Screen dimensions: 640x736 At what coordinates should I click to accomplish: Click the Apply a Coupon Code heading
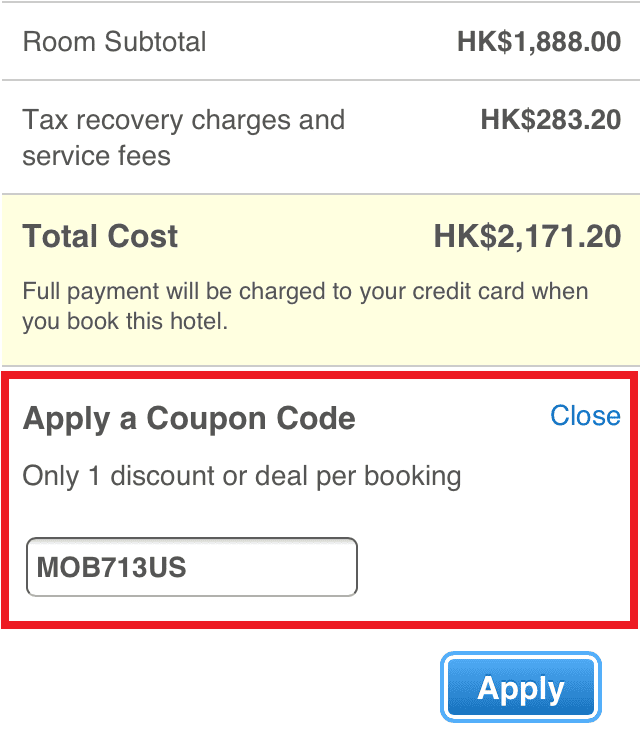click(189, 418)
